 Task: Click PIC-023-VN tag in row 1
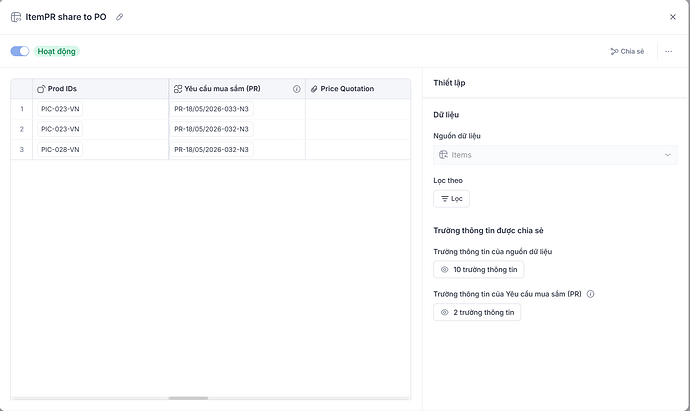[60, 109]
